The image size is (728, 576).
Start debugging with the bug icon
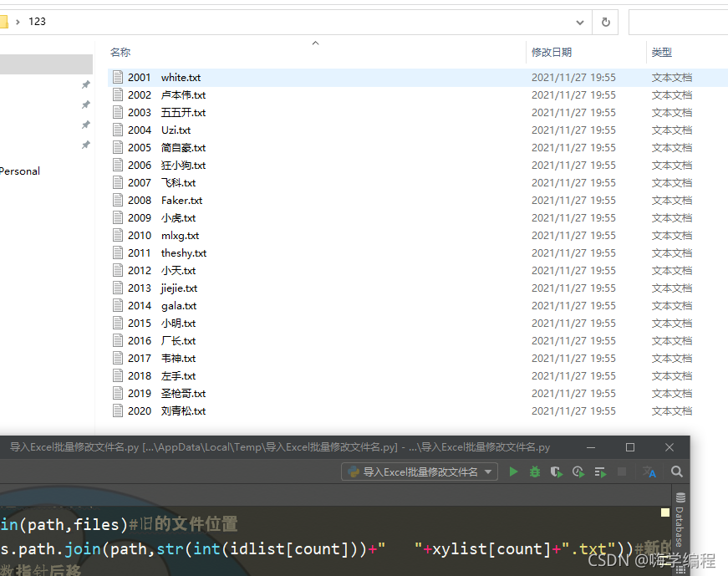535,472
